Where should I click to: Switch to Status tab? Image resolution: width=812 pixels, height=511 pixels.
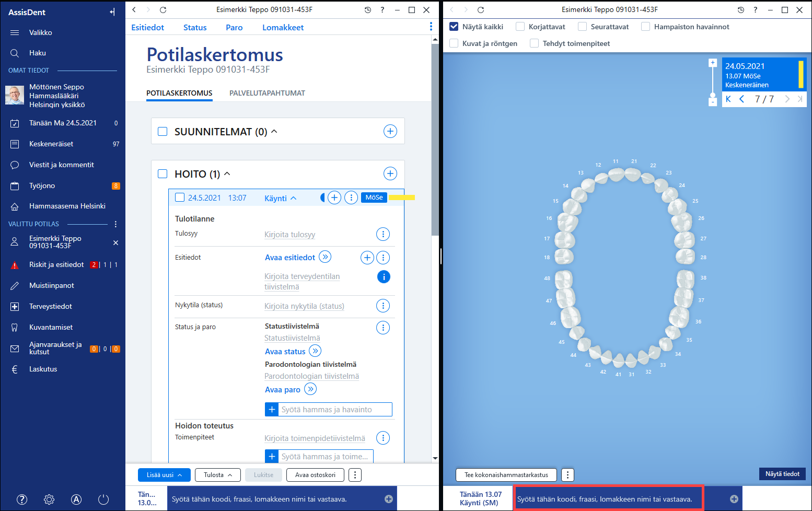tap(195, 28)
